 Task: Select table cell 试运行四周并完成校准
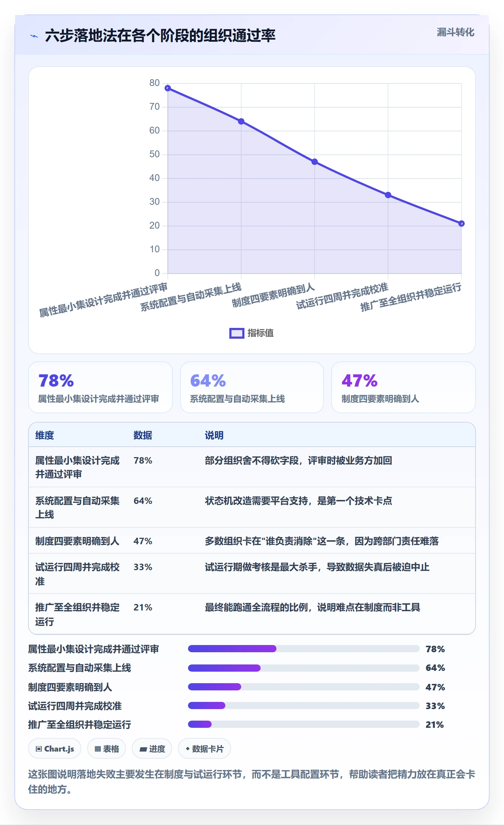77,574
